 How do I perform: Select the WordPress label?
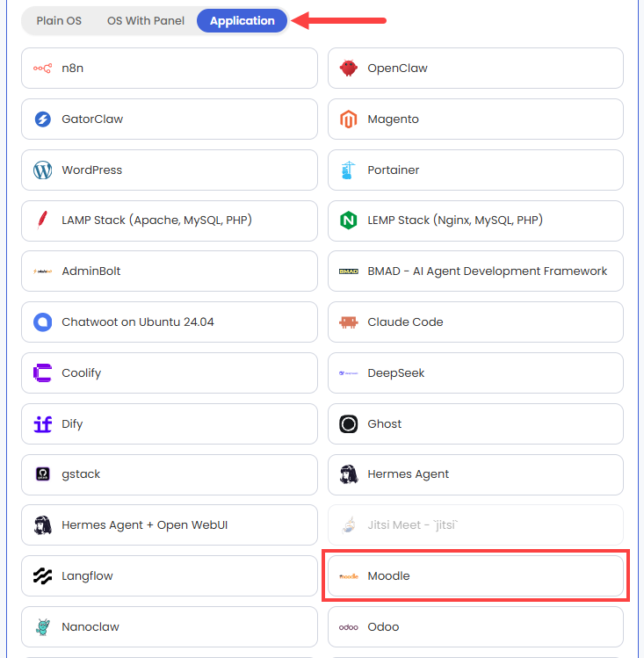point(92,170)
